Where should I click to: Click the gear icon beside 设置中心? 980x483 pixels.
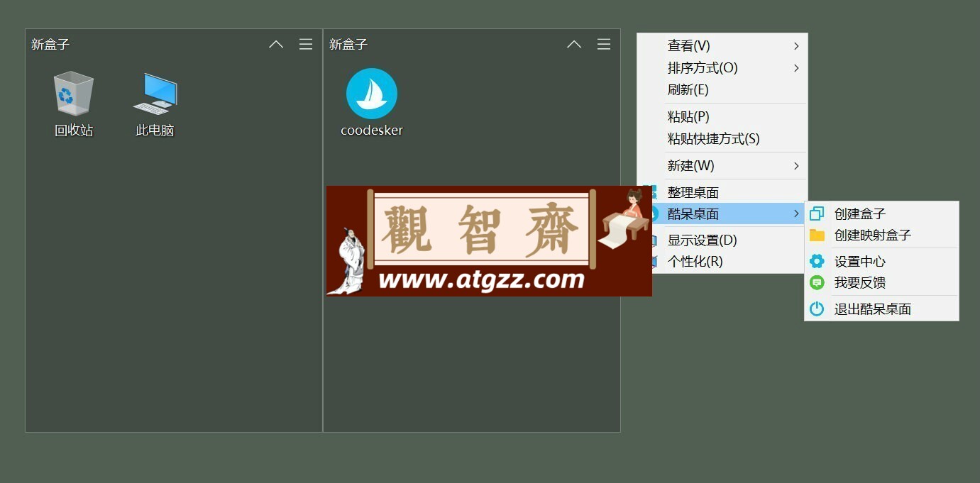point(817,261)
